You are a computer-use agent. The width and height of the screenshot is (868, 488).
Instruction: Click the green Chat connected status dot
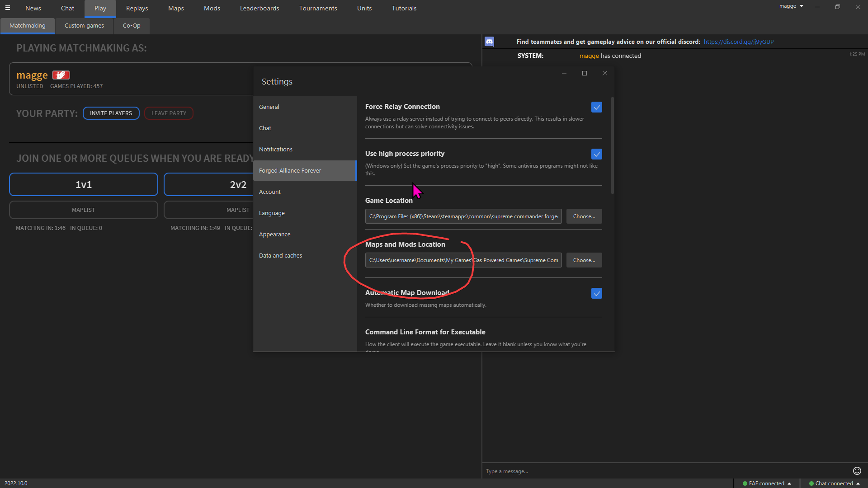click(811, 483)
